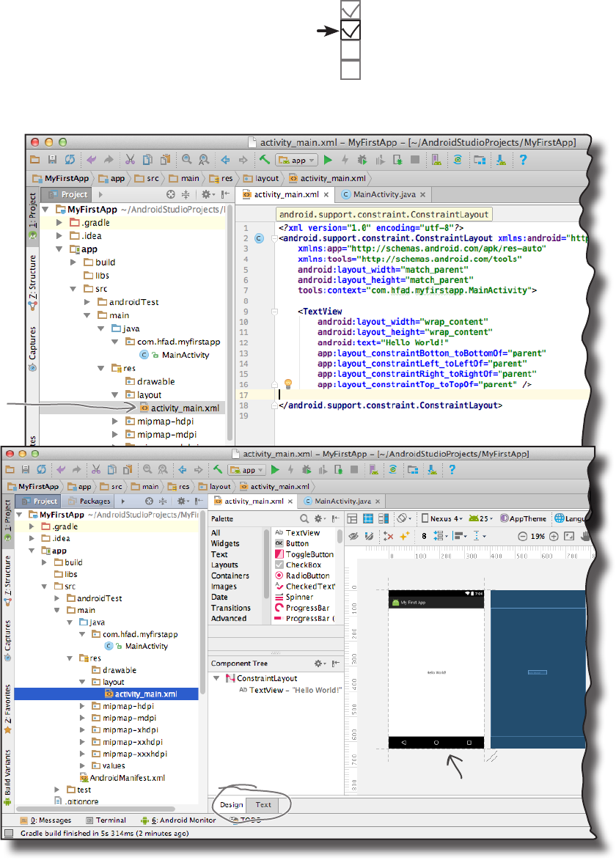616x860 pixels.
Task: Select Widgets category in the Palette
Action: point(225,543)
